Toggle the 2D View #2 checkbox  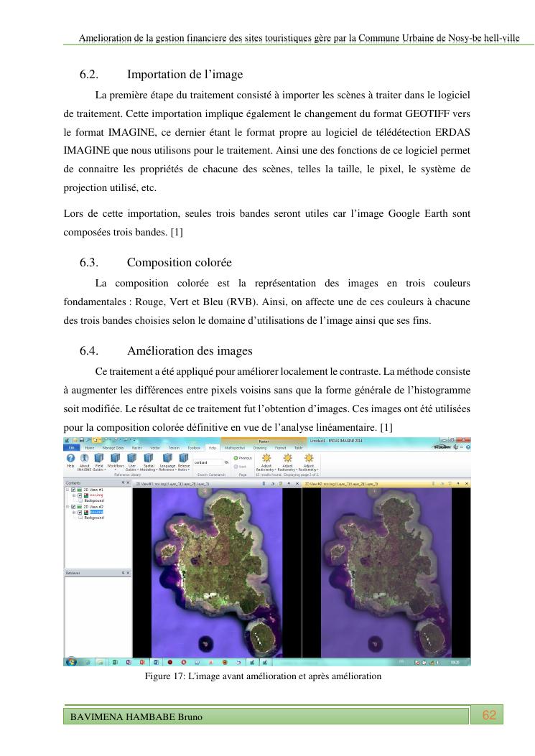73,506
